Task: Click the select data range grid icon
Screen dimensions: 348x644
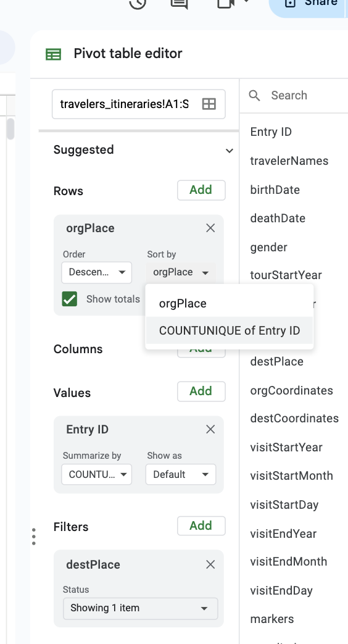Action: (x=209, y=104)
